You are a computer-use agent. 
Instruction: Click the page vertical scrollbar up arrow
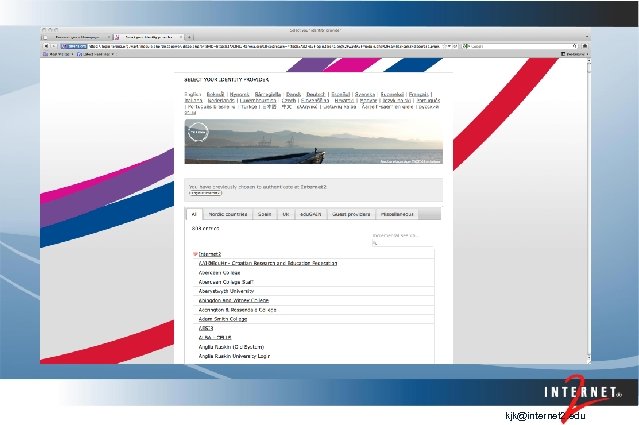coord(588,60)
